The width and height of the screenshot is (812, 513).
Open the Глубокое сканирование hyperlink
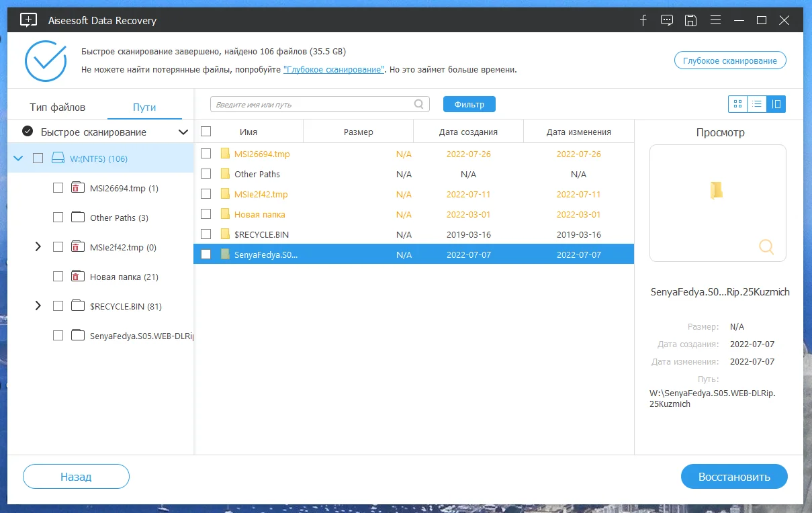334,70
